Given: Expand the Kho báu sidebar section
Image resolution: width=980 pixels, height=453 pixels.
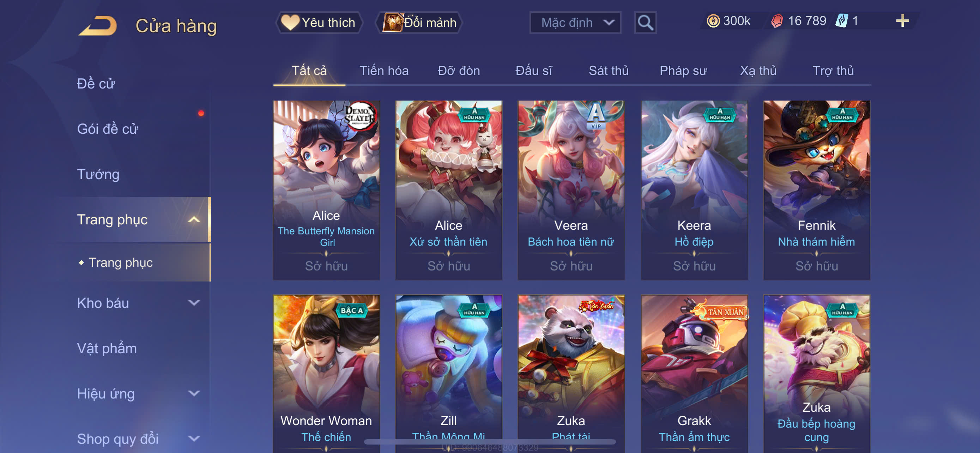Looking at the screenshot, I should coord(194,303).
